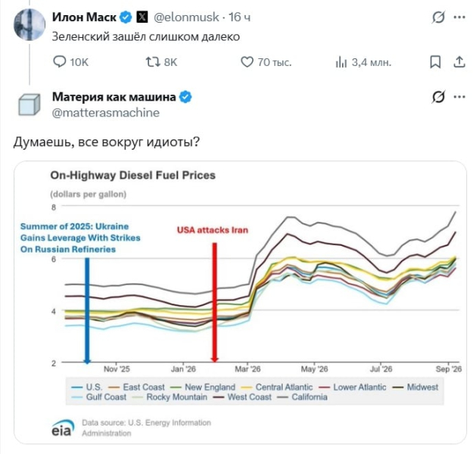Open the @elonmusk handle link
Image resolution: width=476 pixels, height=454 pixels.
(x=186, y=17)
